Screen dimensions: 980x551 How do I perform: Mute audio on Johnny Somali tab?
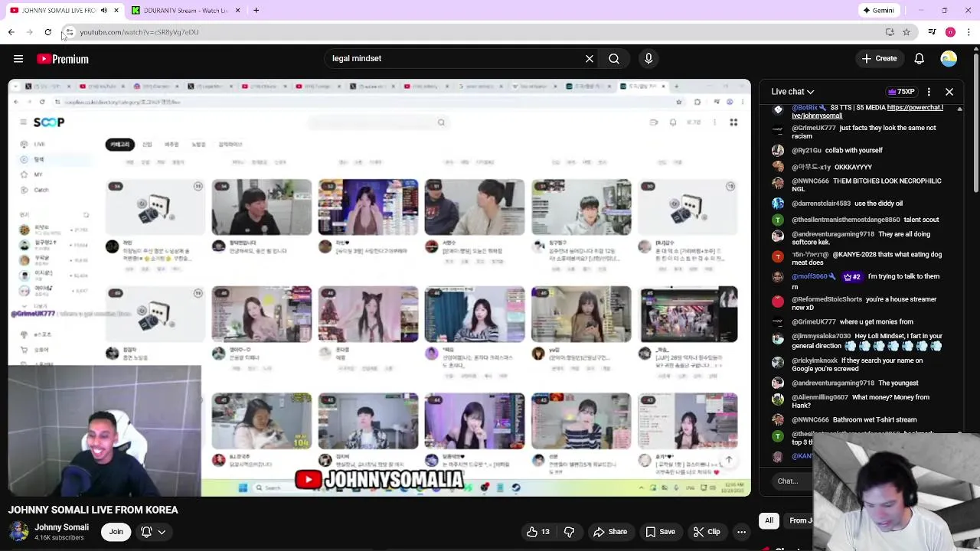pos(103,11)
